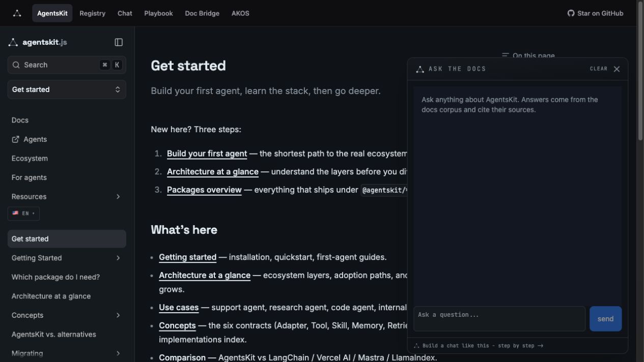Close the Ask the Docs panel

617,69
